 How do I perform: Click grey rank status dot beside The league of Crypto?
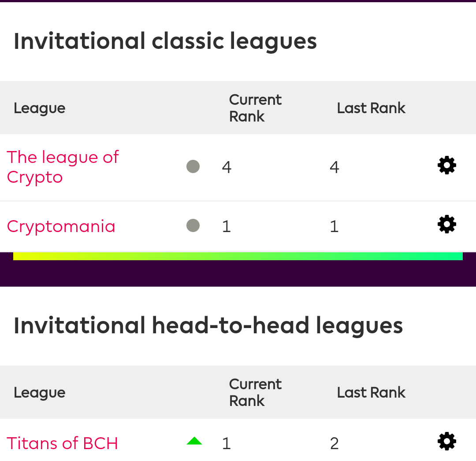pos(193,166)
